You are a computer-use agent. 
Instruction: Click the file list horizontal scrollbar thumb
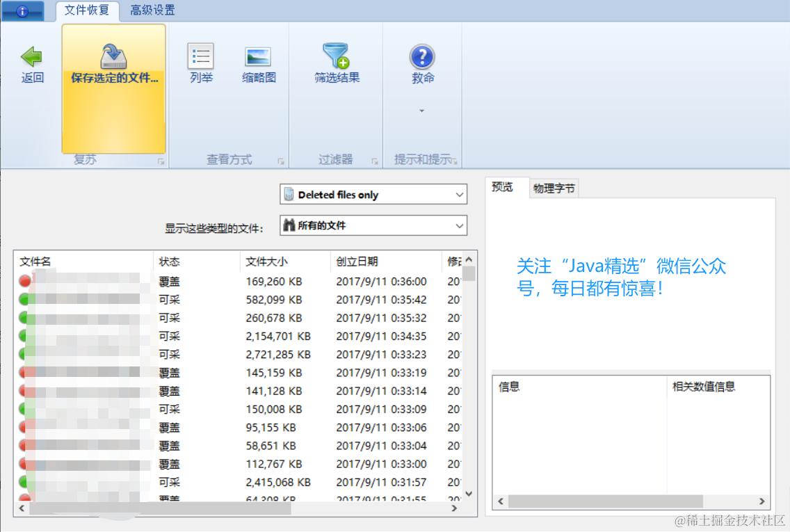coord(160,508)
